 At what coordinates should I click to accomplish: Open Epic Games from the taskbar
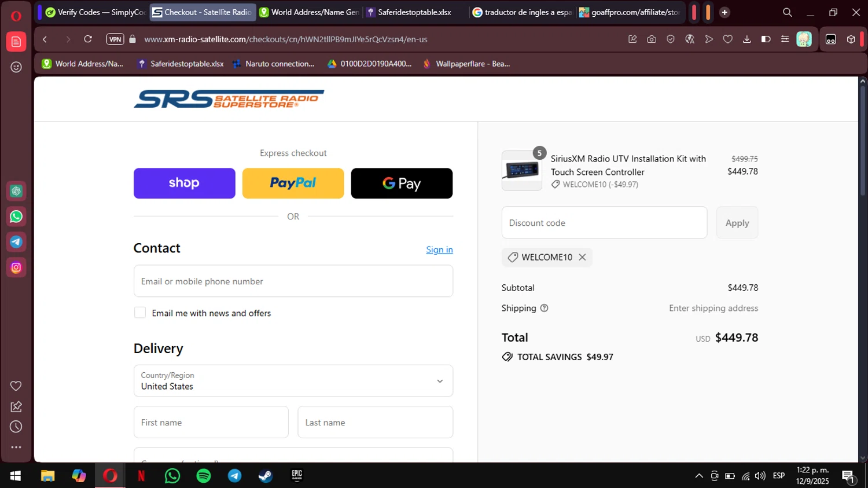(297, 476)
